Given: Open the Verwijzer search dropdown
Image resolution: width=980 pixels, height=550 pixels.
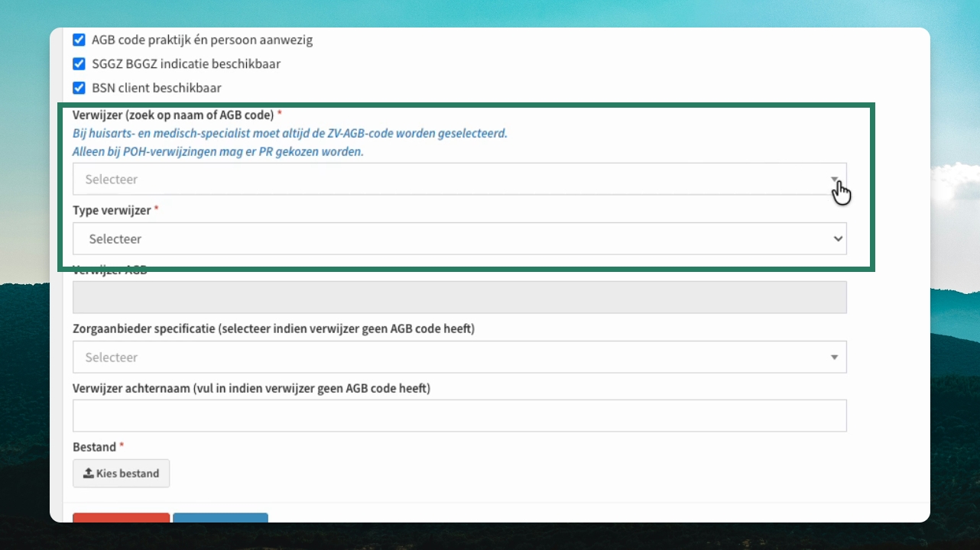Looking at the screenshot, I should coord(459,179).
